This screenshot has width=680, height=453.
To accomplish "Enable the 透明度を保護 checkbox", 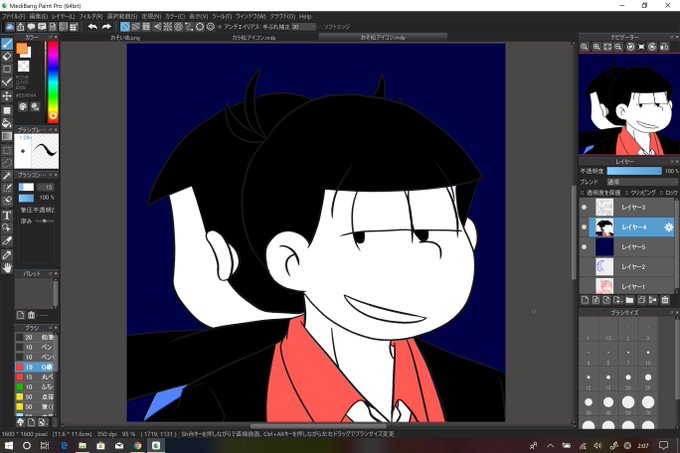I will (582, 192).
